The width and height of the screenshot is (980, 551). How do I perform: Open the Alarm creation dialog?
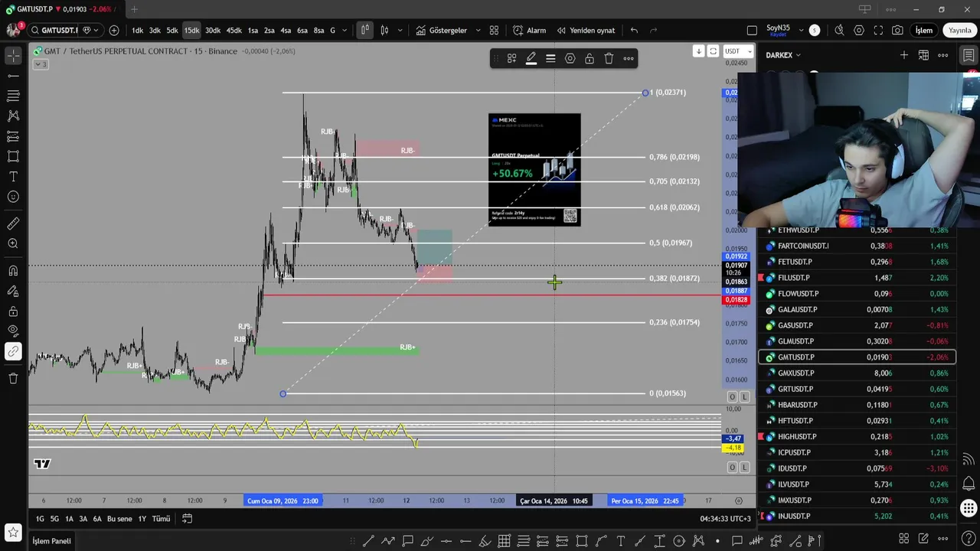[529, 31]
